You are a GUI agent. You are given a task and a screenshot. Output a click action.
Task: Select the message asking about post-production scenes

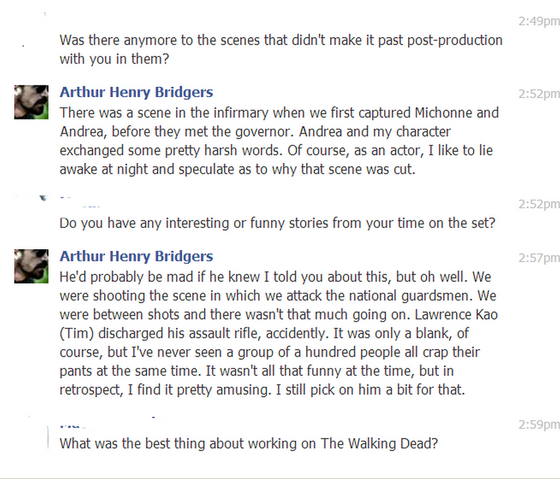click(281, 49)
